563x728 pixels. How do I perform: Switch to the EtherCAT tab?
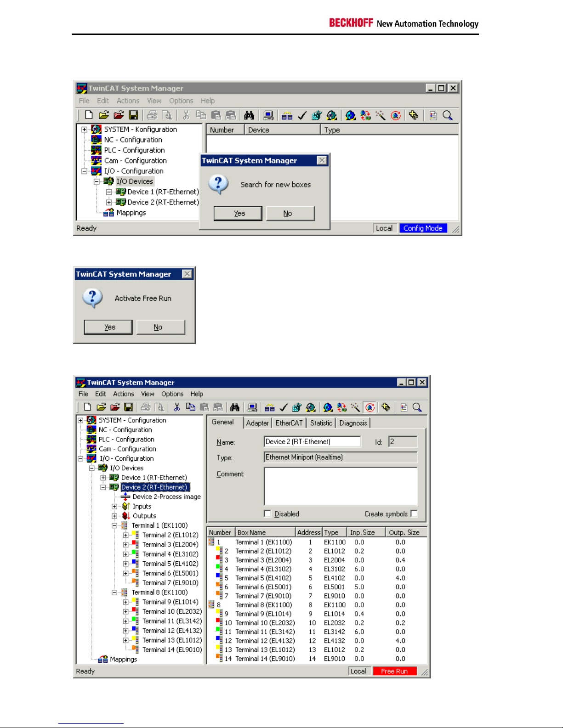tap(289, 423)
